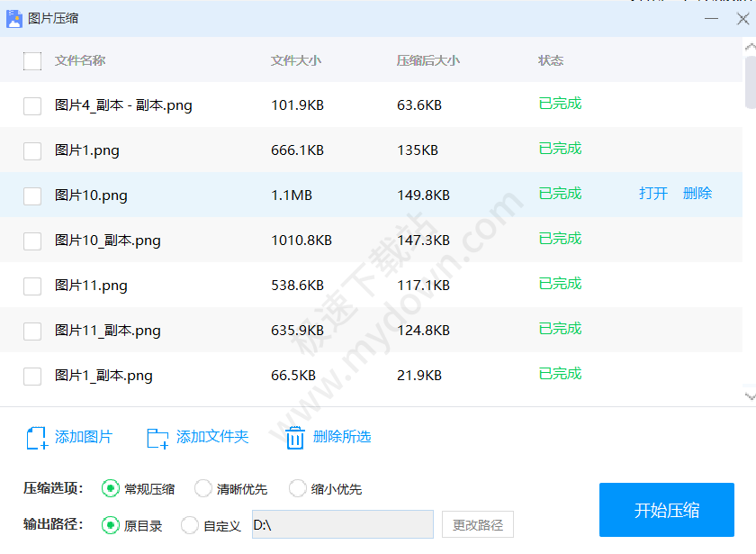Click the 添加文件夹 add folder icon

(x=157, y=438)
